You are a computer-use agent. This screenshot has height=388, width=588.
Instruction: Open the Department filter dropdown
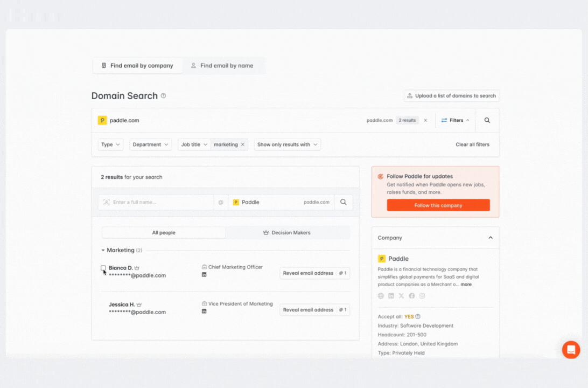(150, 144)
